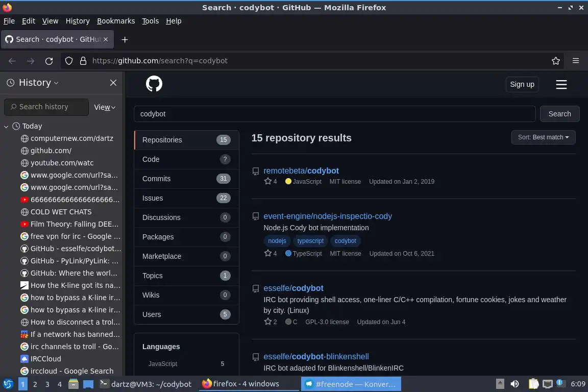
Task: Open a new browser tab
Action: [x=125, y=39]
